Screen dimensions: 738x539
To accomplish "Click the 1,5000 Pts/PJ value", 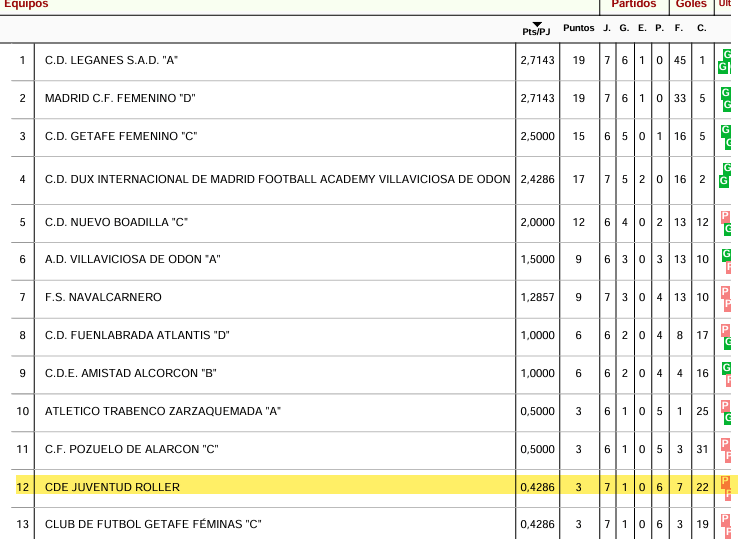I will tap(537, 259).
